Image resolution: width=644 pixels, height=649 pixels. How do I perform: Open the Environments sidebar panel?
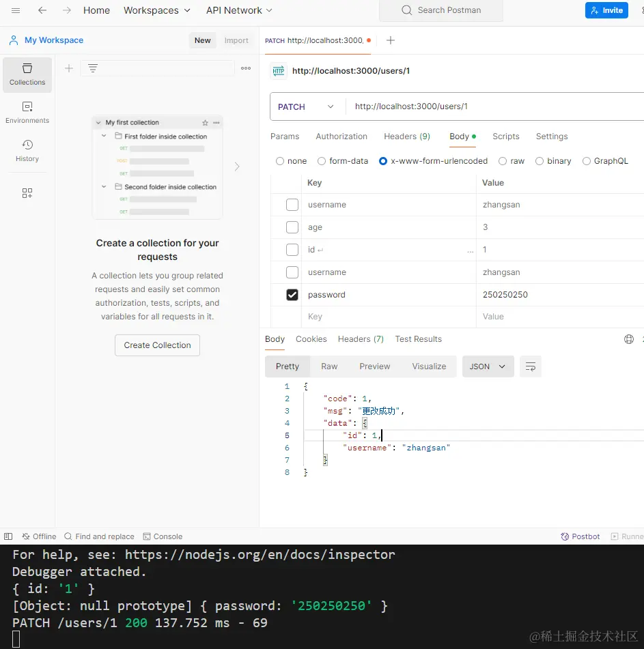coord(27,113)
